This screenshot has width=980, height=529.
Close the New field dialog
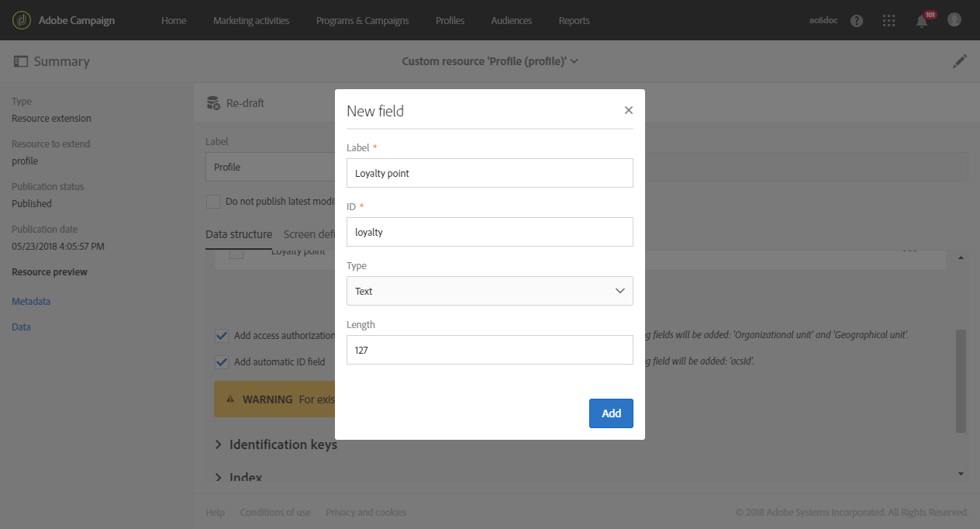629,110
